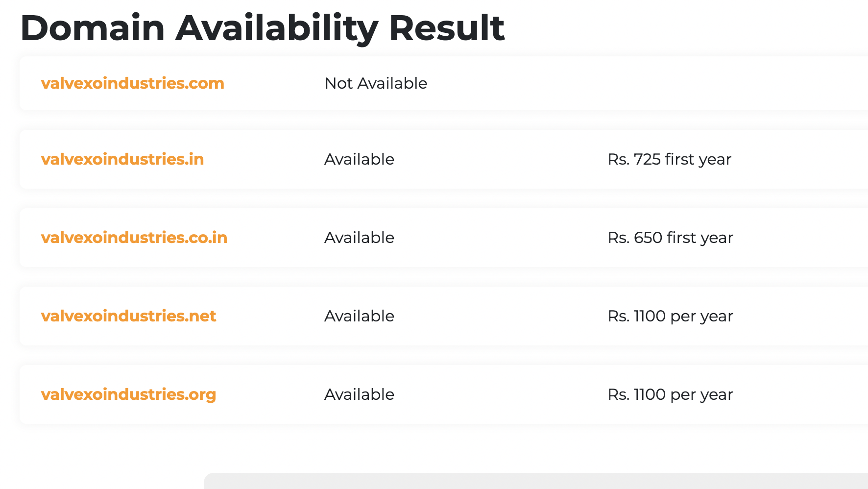
Task: Click the Rs. 1100 price for the .net domain
Action: (x=670, y=316)
